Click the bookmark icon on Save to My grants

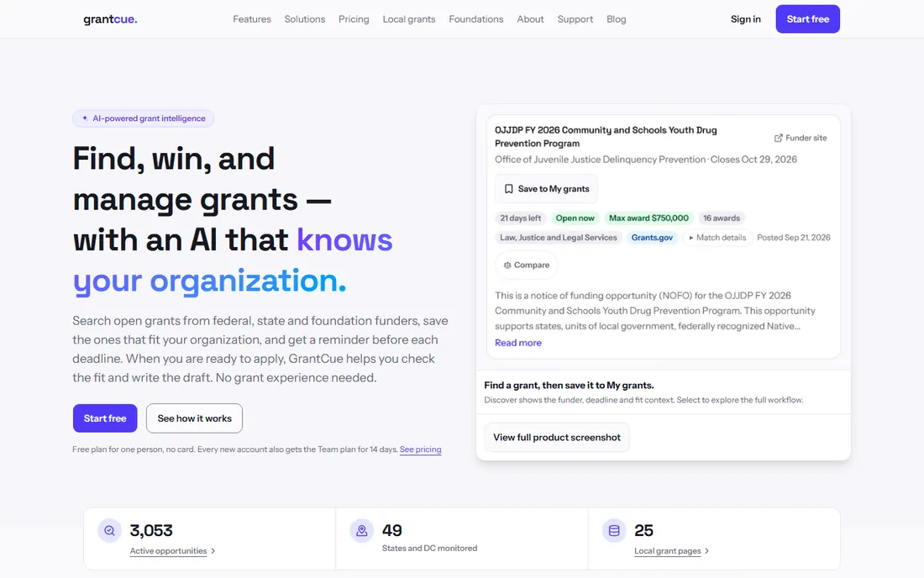[x=508, y=188]
